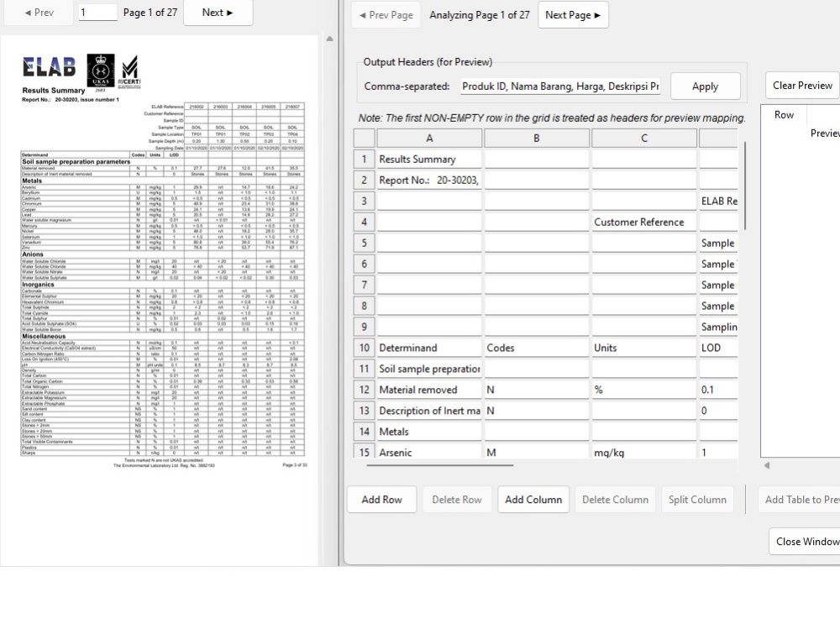This screenshot has width=840, height=629.
Task: Click the Split Column button
Action: coord(697,500)
